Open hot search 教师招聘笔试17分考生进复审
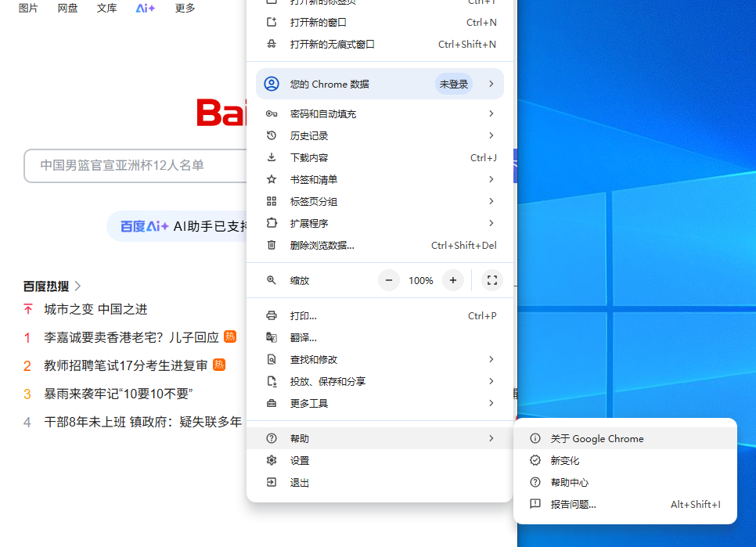 (x=125, y=365)
